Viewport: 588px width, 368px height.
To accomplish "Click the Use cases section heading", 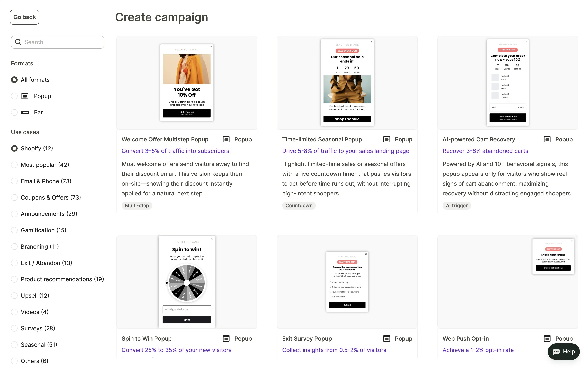I will click(x=25, y=132).
